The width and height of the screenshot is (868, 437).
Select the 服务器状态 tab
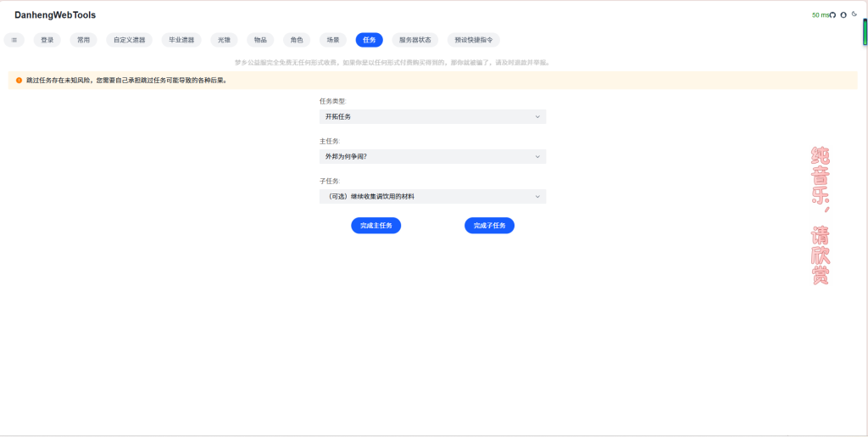point(415,40)
